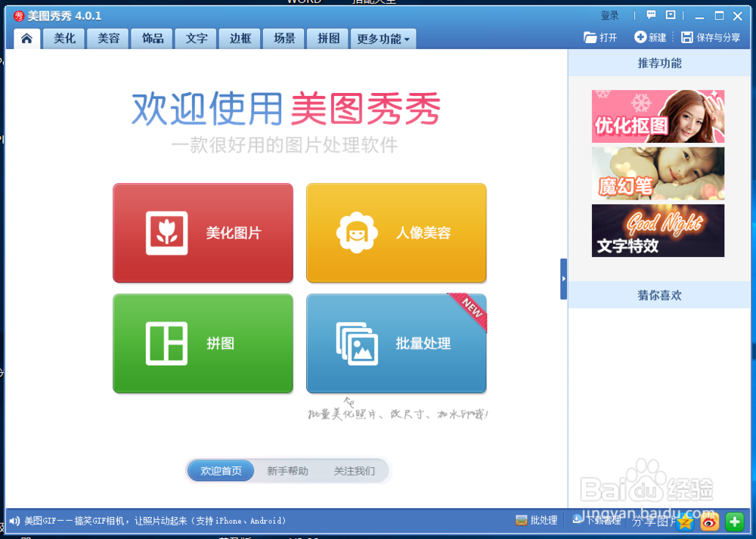This screenshot has width=756, height=539.
Task: Click the 推荐功能 panel header
Action: [659, 64]
